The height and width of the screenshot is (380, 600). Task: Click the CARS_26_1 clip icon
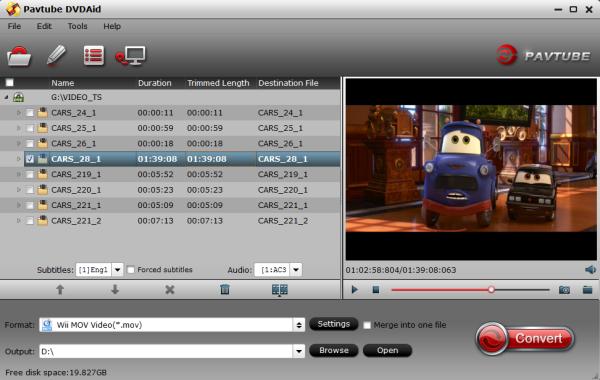42,144
